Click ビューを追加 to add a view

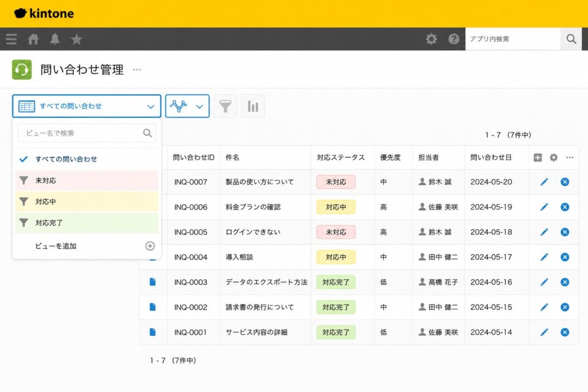pyautogui.click(x=87, y=246)
